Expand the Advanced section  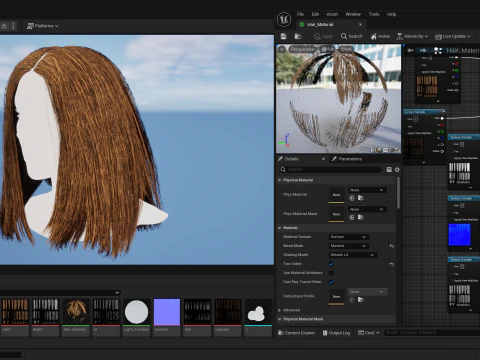click(280, 310)
